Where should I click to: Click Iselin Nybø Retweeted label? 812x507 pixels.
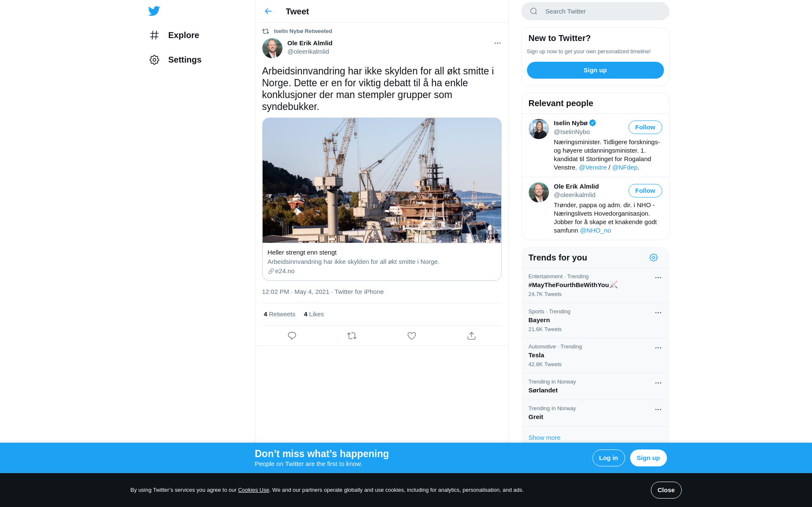(x=303, y=31)
